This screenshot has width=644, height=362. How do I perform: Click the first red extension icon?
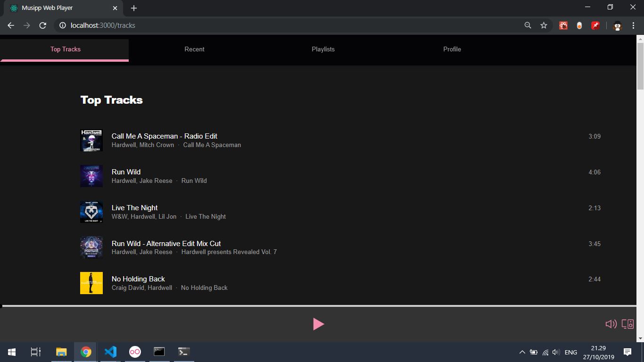(563, 25)
